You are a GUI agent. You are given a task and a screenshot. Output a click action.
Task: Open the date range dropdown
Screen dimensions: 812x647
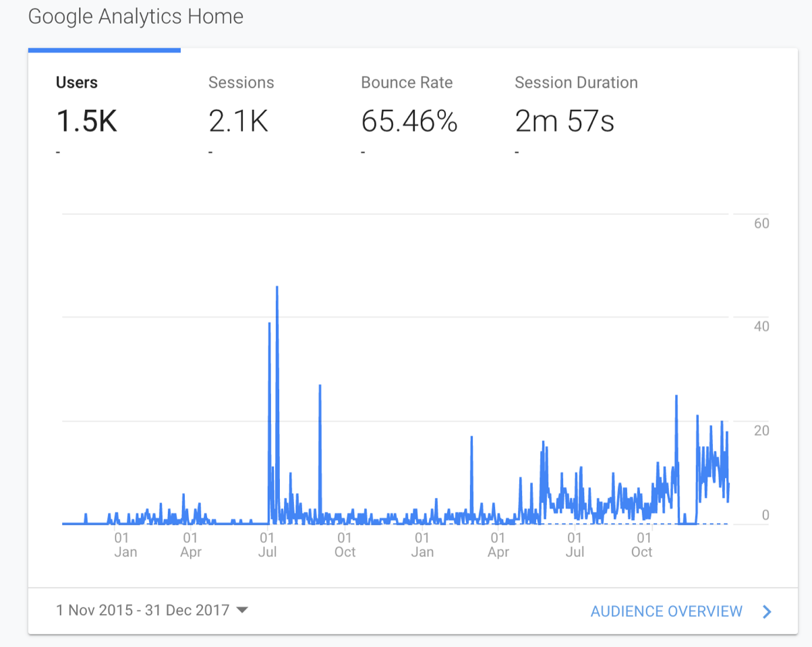point(152,611)
